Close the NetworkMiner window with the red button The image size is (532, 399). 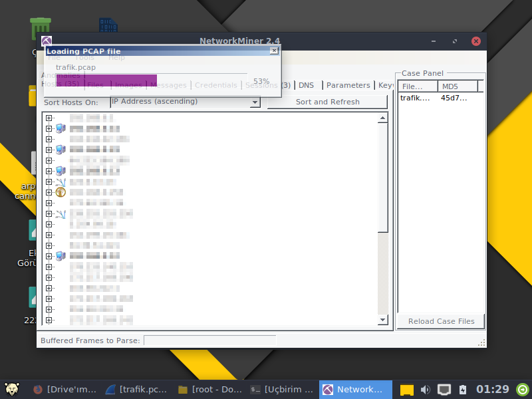[x=476, y=41]
